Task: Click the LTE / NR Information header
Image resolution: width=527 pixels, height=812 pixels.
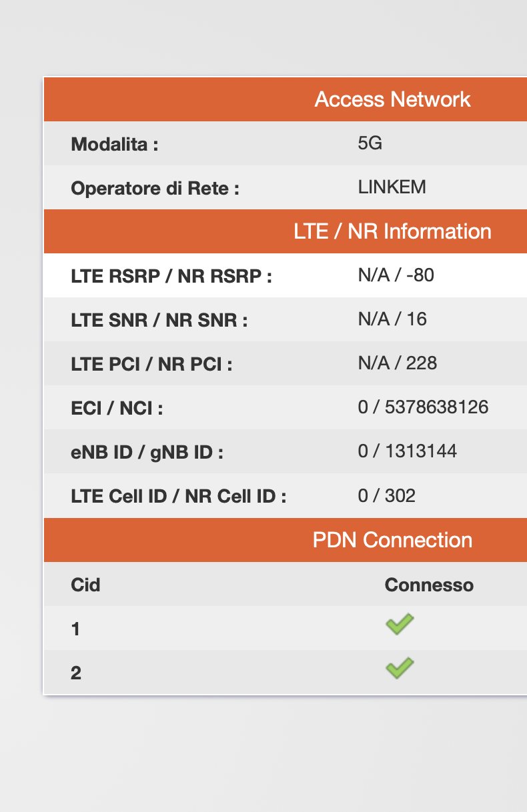Action: 392,231
